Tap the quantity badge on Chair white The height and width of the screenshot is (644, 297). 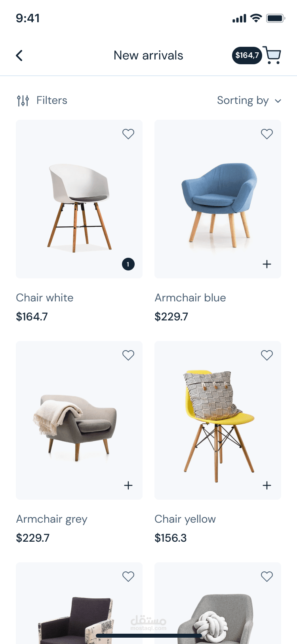[128, 264]
